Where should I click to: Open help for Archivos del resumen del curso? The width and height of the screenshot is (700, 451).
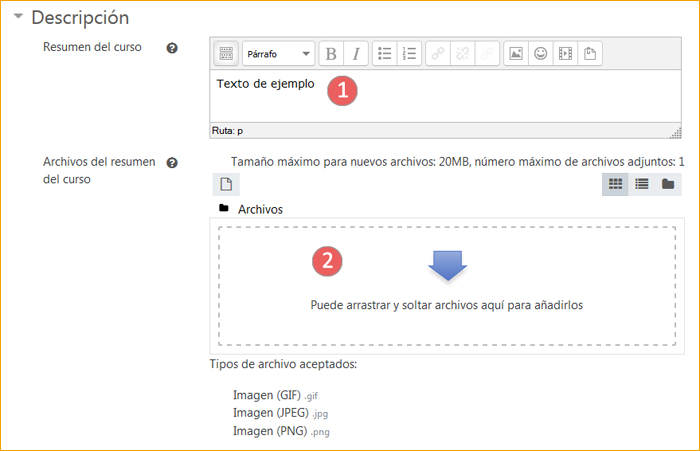172,162
